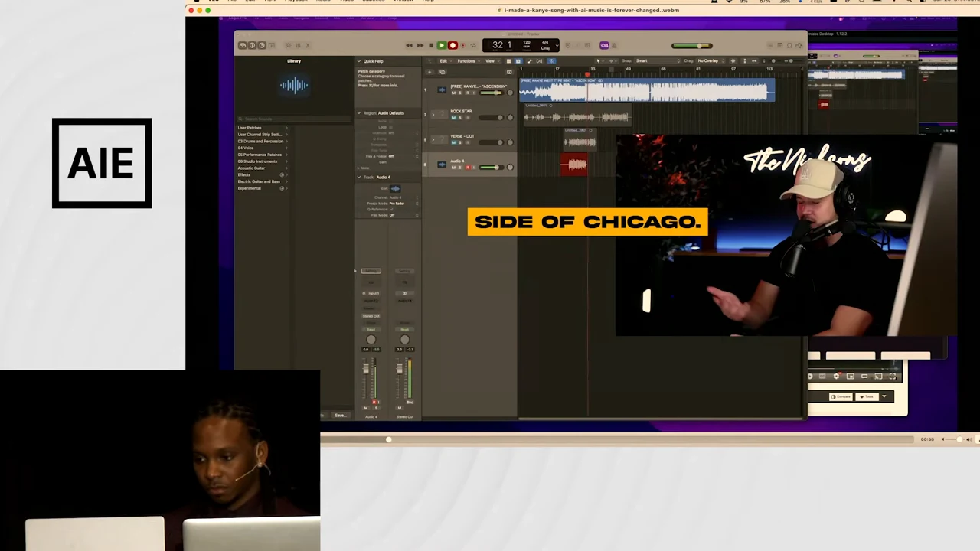Click the Input 1 slot on channel strip
The image size is (980, 551).
371,293
